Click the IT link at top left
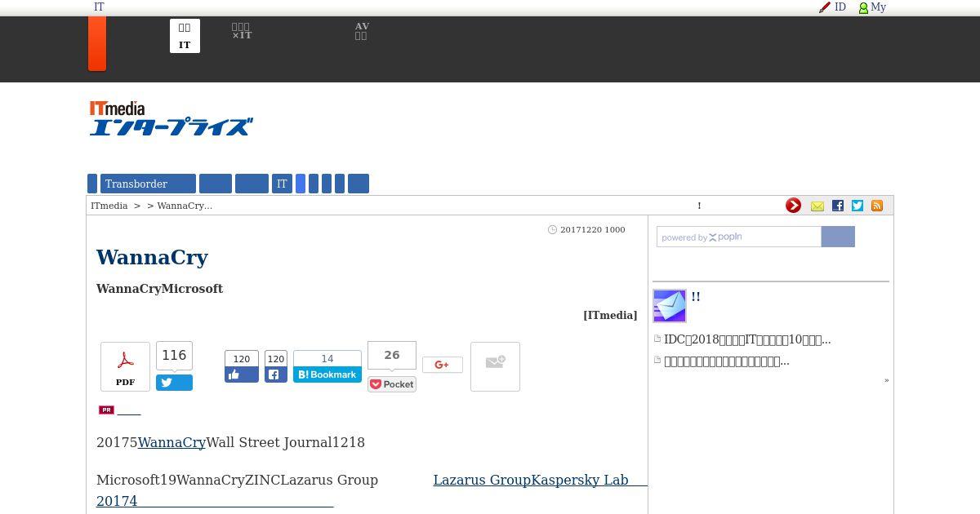The image size is (980, 514). (99, 7)
